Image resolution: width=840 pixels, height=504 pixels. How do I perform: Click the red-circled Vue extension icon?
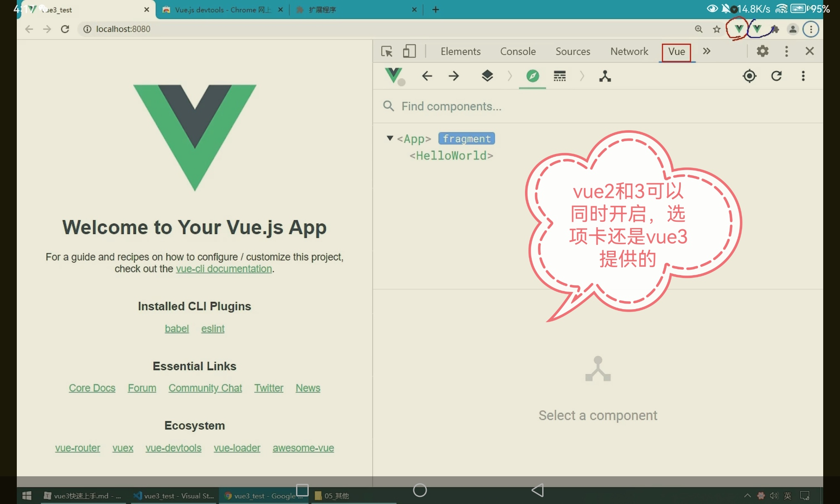click(738, 29)
